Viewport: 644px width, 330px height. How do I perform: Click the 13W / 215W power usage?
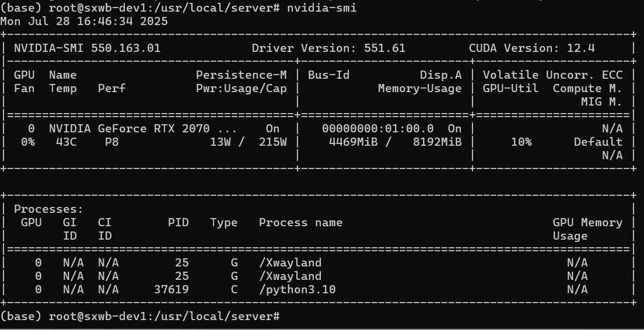click(249, 142)
